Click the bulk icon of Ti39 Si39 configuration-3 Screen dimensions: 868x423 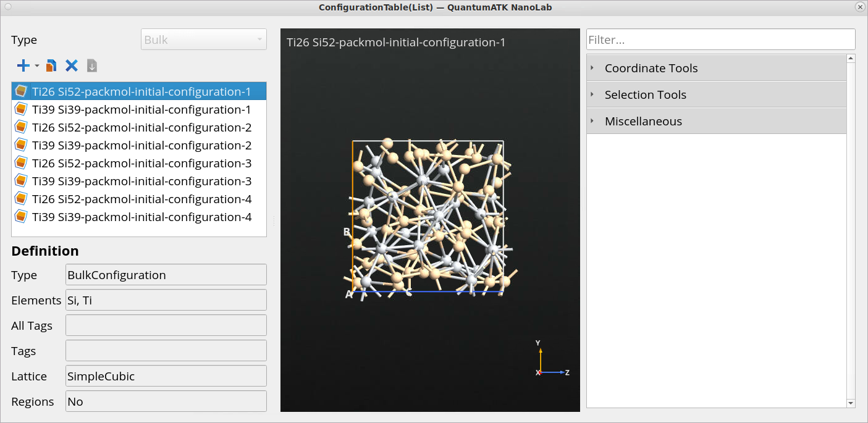pyautogui.click(x=21, y=182)
